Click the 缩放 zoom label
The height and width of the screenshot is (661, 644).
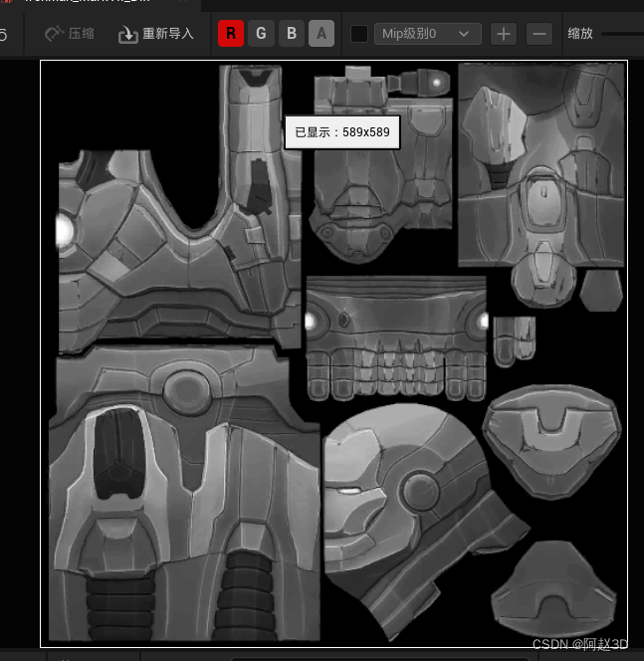point(580,33)
